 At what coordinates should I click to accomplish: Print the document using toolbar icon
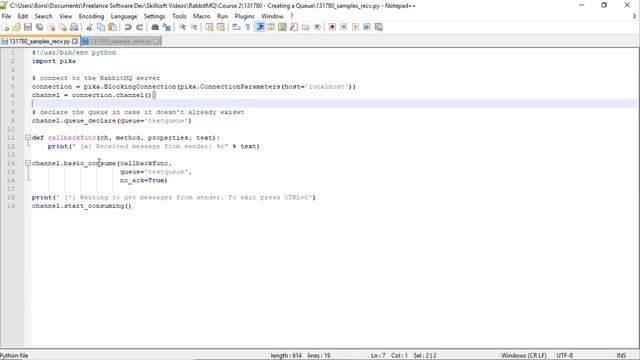click(74, 27)
